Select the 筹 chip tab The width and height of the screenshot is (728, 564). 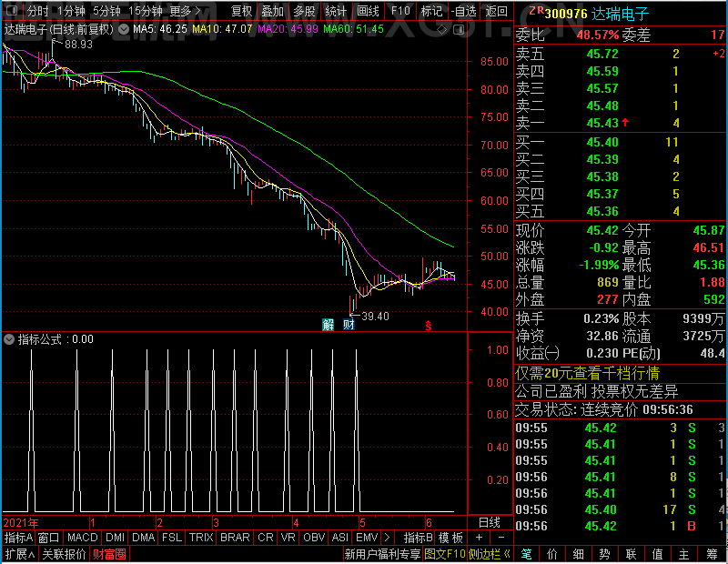(x=712, y=554)
